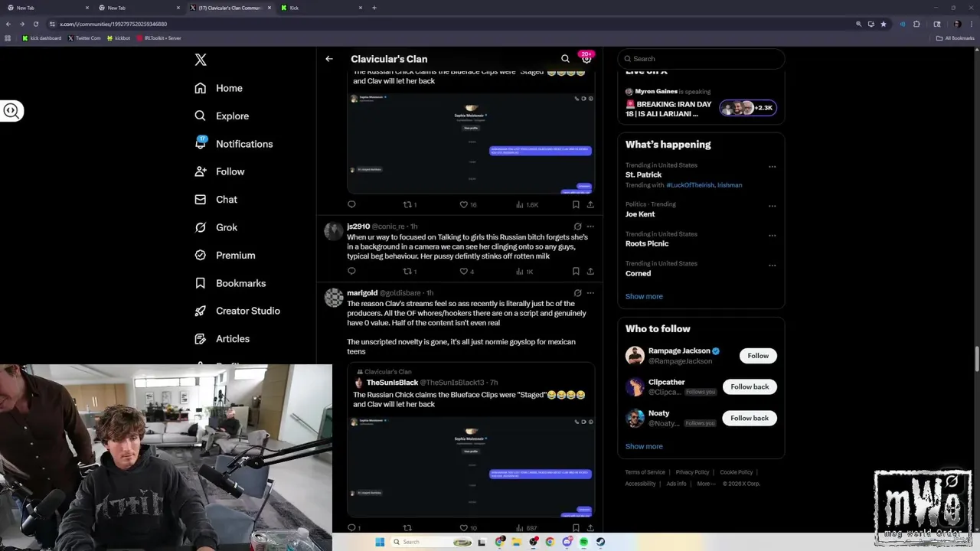Image resolution: width=980 pixels, height=551 pixels.
Task: Open Explore in the sidebar
Action: (222, 116)
